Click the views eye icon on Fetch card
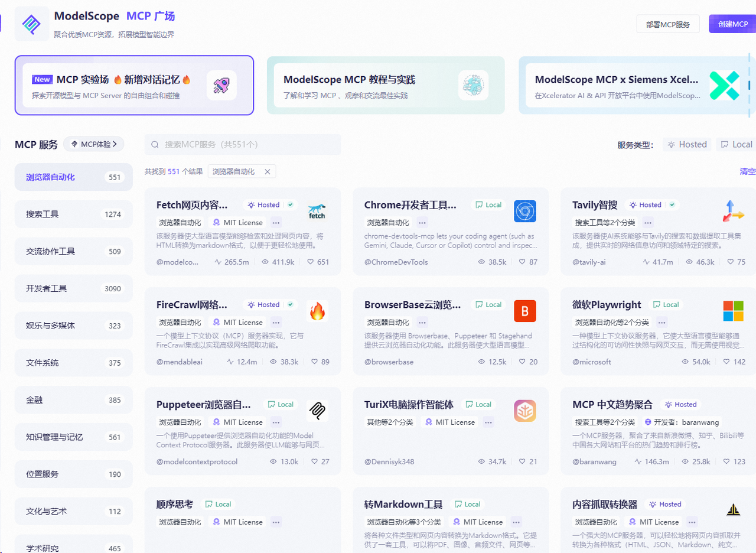This screenshot has width=756, height=553. 265,262
